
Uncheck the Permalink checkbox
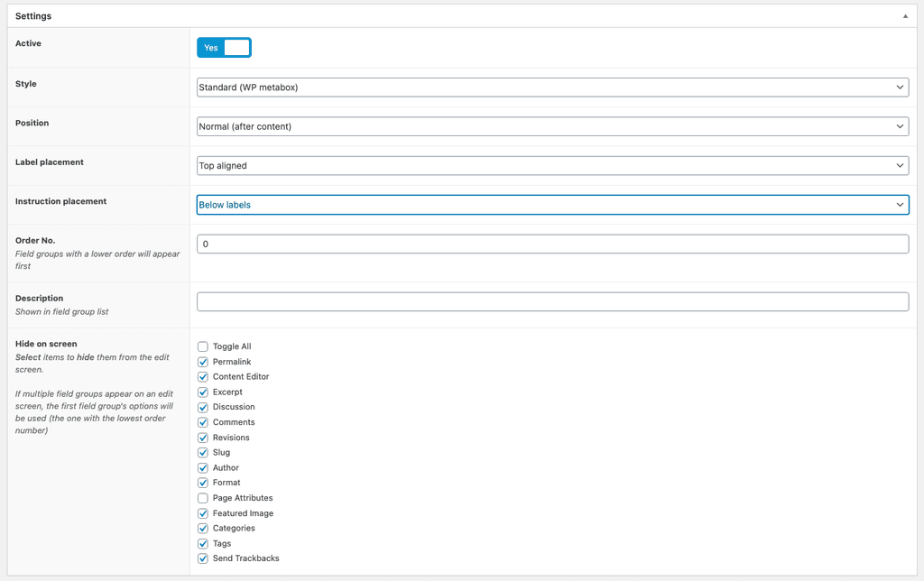tap(203, 362)
